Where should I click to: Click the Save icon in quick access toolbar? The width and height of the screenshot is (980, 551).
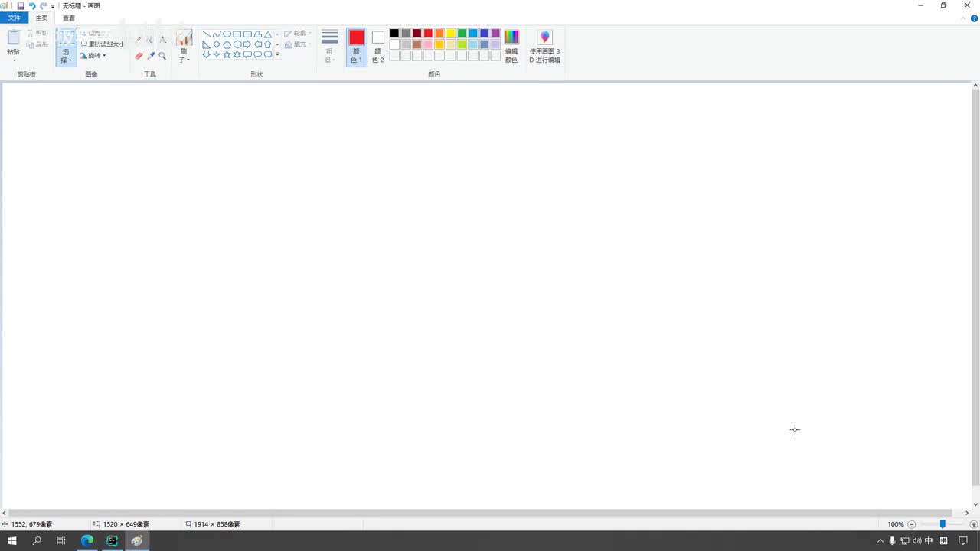click(x=21, y=5)
